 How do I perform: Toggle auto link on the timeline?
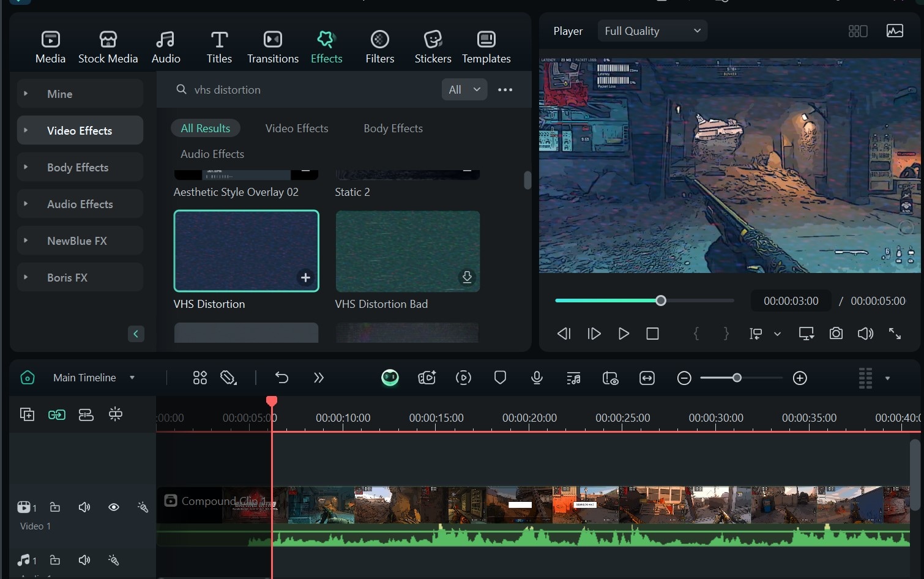click(56, 414)
